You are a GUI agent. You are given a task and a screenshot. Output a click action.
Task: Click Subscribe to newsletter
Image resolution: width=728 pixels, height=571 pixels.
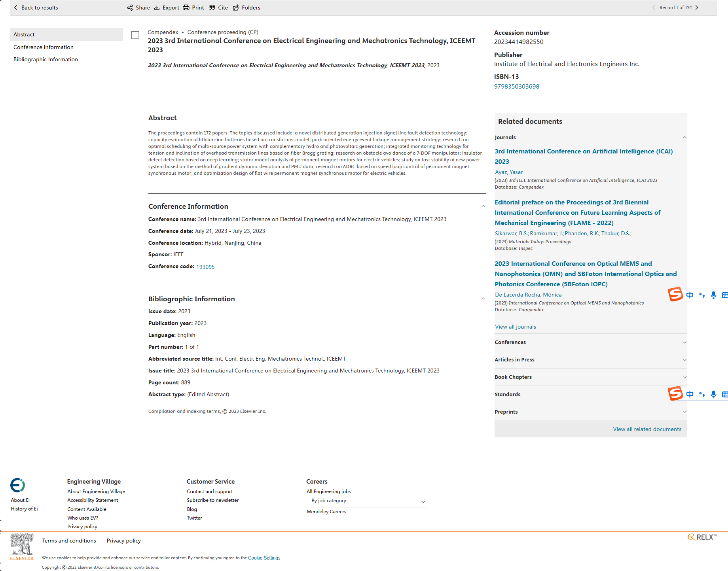[x=213, y=500]
